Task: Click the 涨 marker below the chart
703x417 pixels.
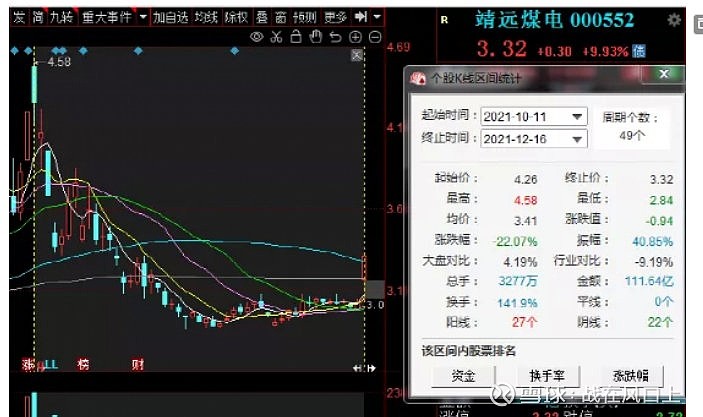Action: tap(29, 364)
